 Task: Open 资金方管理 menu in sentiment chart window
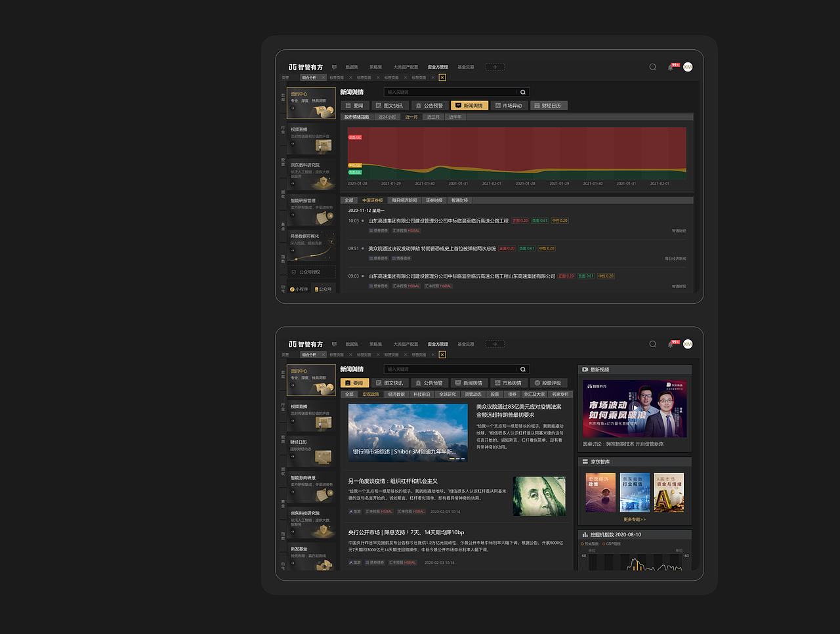tap(438, 67)
